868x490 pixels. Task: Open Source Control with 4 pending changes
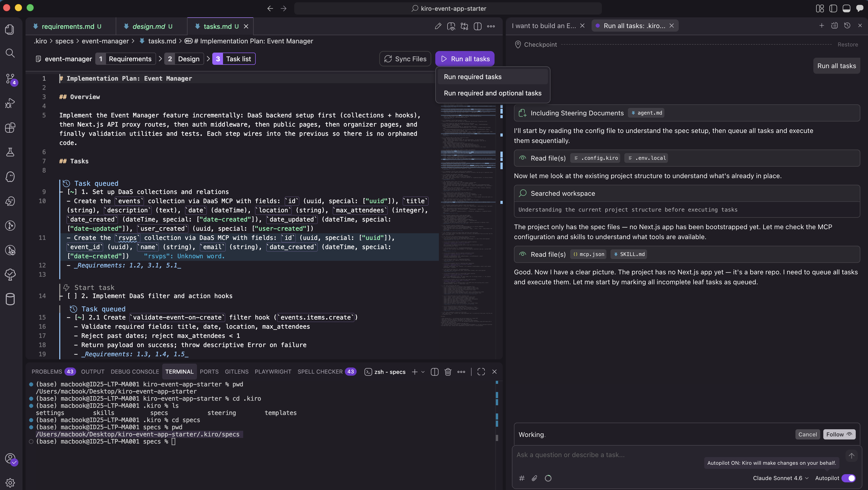[x=10, y=79]
